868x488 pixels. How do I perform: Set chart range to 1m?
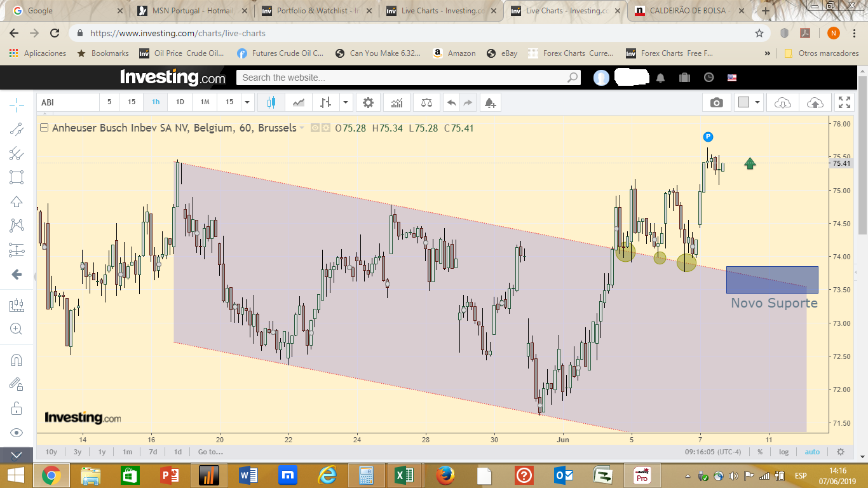127,452
